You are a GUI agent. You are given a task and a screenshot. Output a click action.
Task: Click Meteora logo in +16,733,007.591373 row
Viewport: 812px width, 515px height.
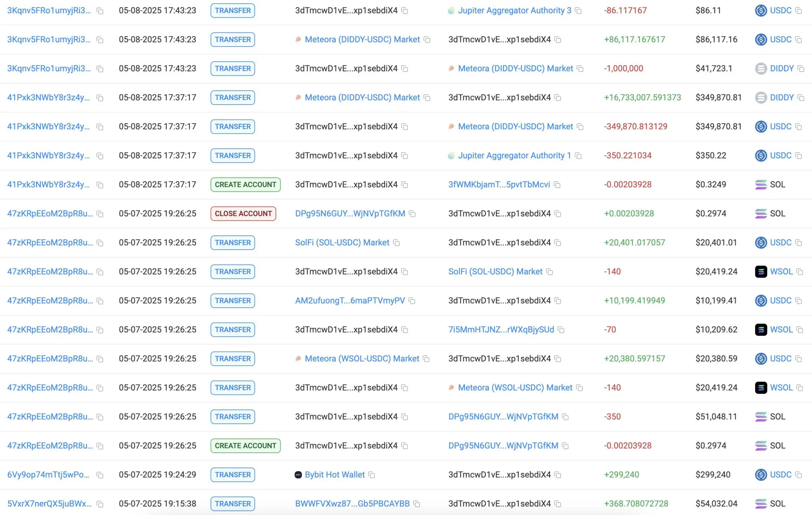(298, 98)
